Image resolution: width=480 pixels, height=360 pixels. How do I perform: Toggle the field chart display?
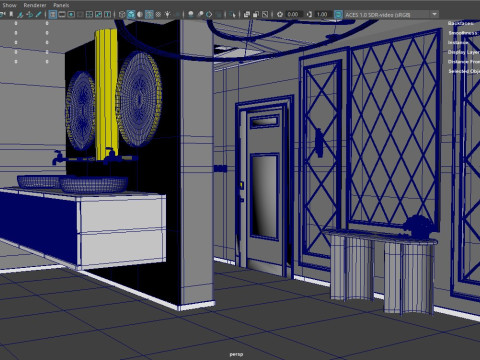coord(89,14)
